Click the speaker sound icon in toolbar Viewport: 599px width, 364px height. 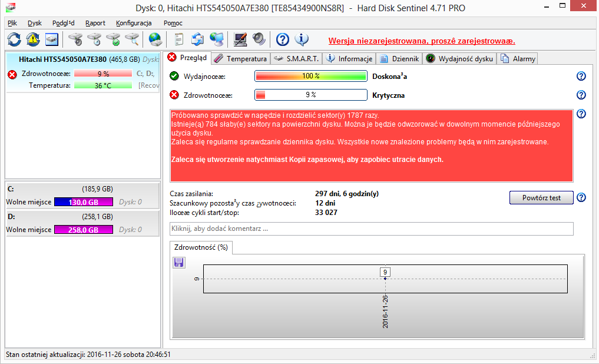click(x=259, y=39)
